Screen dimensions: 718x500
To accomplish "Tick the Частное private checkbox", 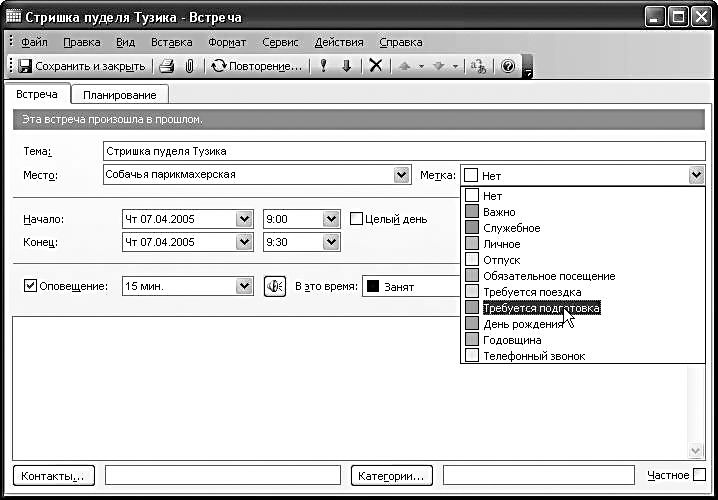I will click(700, 475).
